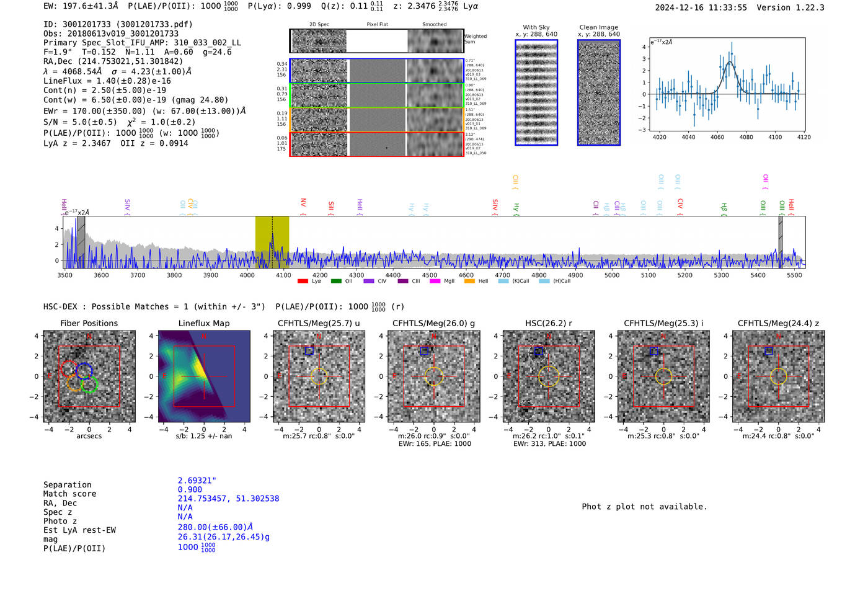Viewport: 868px width, 591px height.
Task: Click the timestamp 2024-12-16 11:33:55
Action: (701, 7)
